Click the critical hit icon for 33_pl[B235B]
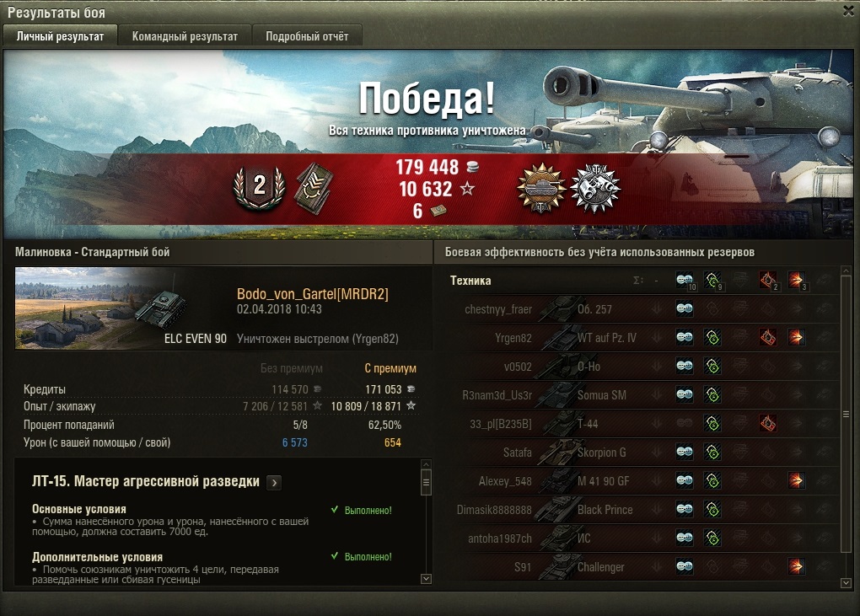 [x=768, y=424]
